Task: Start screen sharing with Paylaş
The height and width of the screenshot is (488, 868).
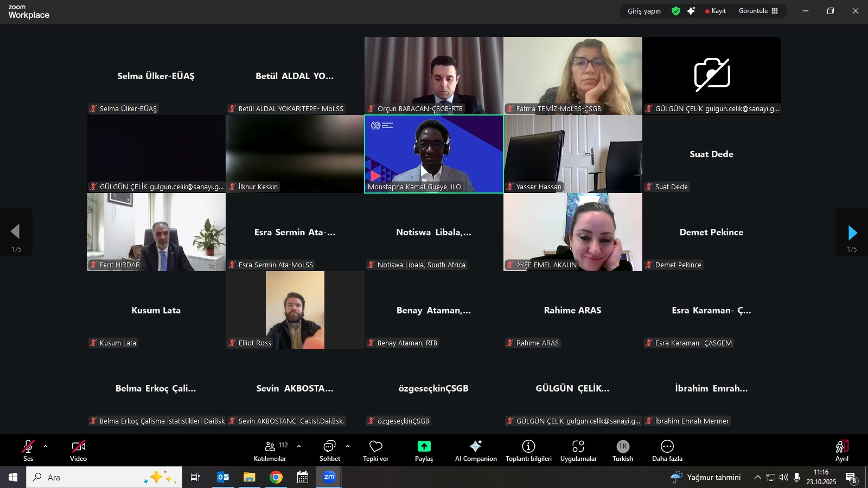Action: [424, 450]
